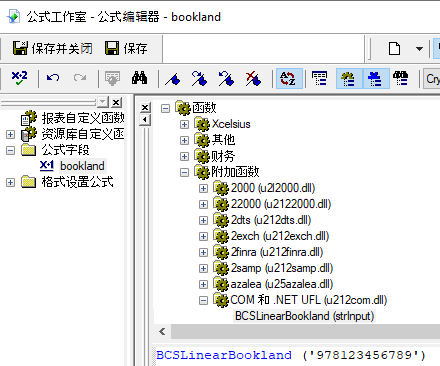The width and height of the screenshot is (440, 366).
Task: Click the 资源库自定义函数 gear icon
Action: click(29, 134)
